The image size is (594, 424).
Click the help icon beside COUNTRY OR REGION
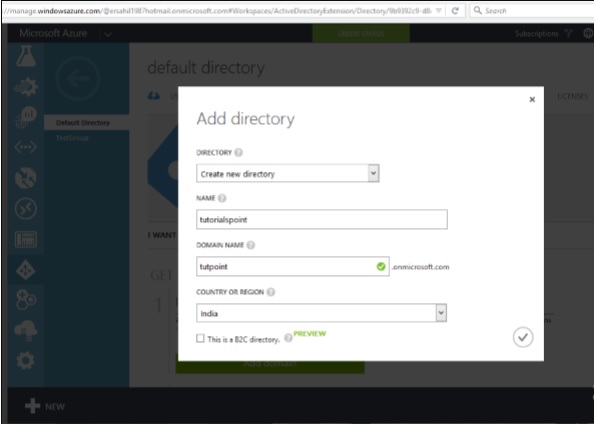tap(270, 292)
